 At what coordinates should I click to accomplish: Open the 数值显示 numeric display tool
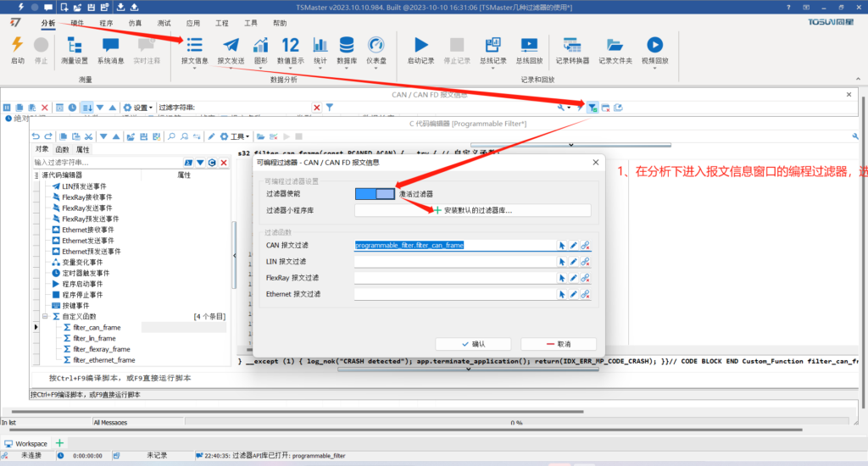291,49
